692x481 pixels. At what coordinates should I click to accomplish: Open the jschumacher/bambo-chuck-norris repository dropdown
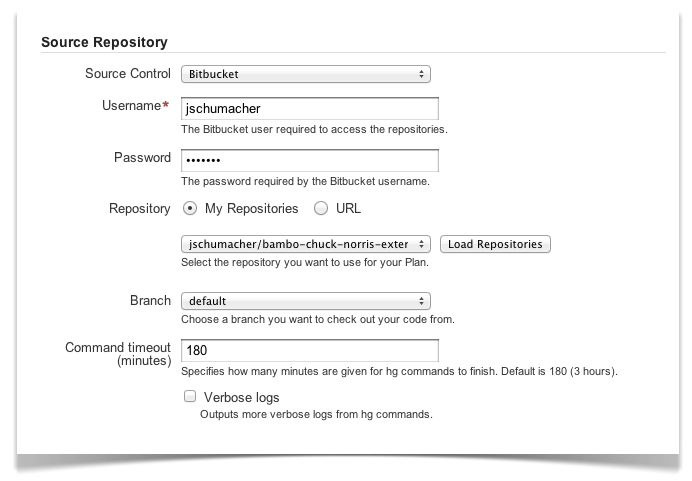pos(305,244)
